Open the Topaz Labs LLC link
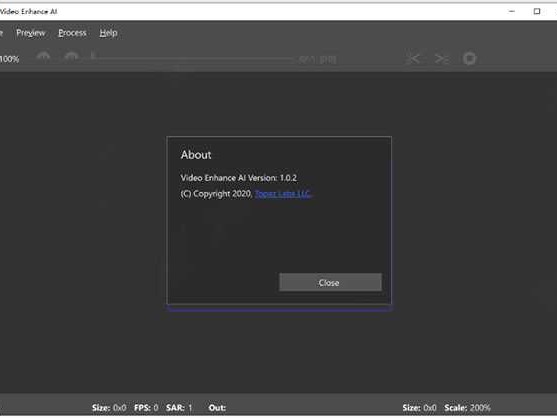 283,194
